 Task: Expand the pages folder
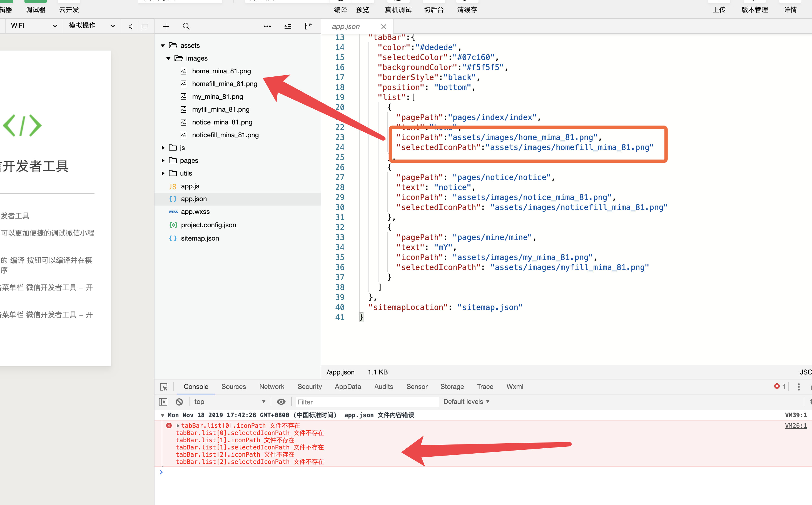pos(163,161)
